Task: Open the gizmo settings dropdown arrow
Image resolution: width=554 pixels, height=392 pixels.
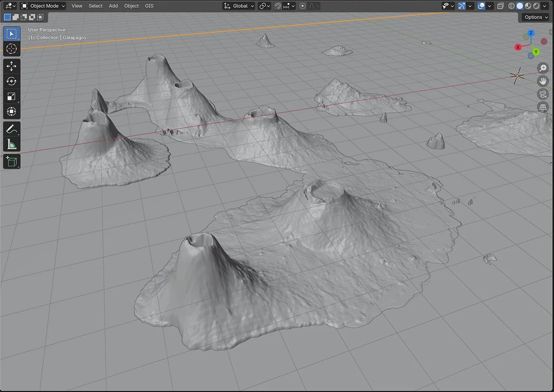Action: click(470, 6)
